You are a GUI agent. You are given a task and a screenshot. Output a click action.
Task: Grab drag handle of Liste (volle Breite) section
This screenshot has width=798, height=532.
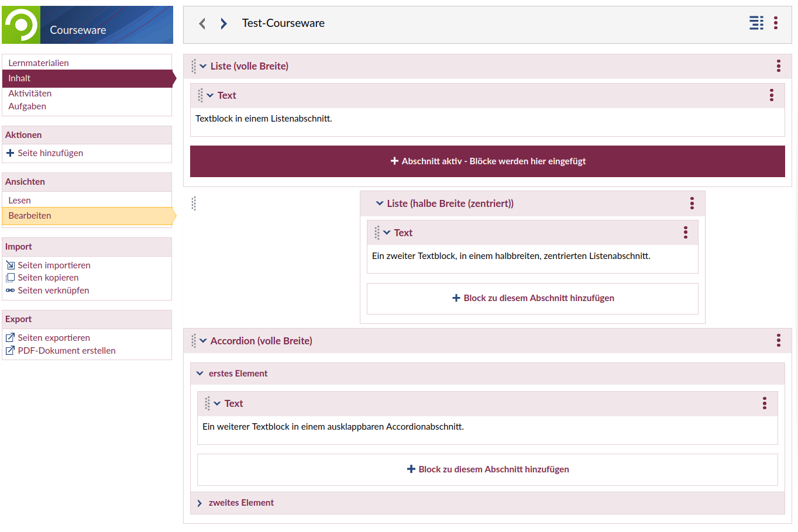[194, 66]
